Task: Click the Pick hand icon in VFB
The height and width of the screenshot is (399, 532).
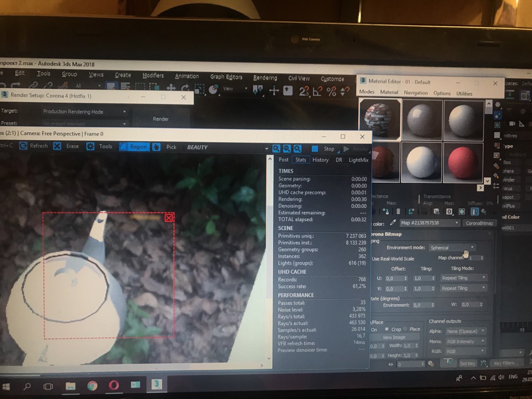Action: point(156,147)
